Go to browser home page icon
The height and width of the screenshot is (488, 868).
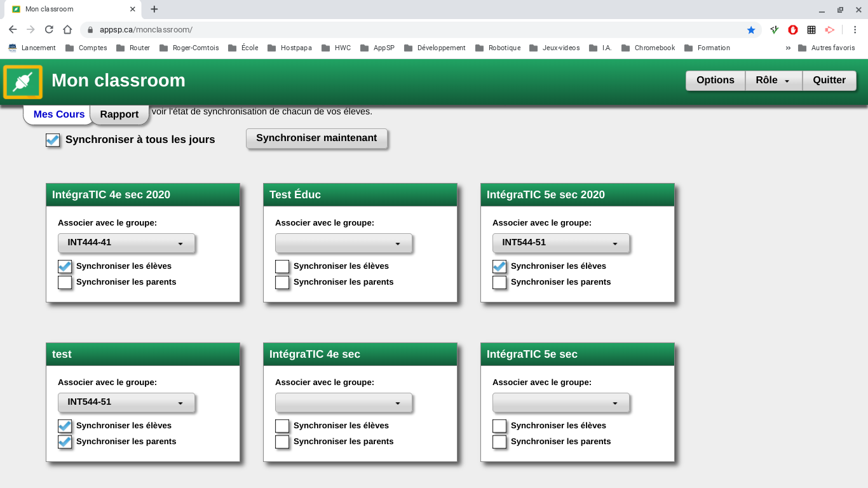point(67,30)
